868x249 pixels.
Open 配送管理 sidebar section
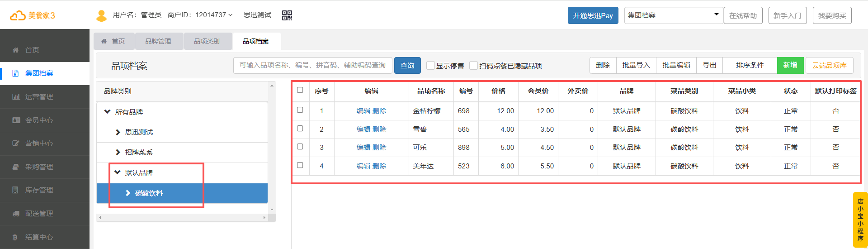(x=39, y=213)
